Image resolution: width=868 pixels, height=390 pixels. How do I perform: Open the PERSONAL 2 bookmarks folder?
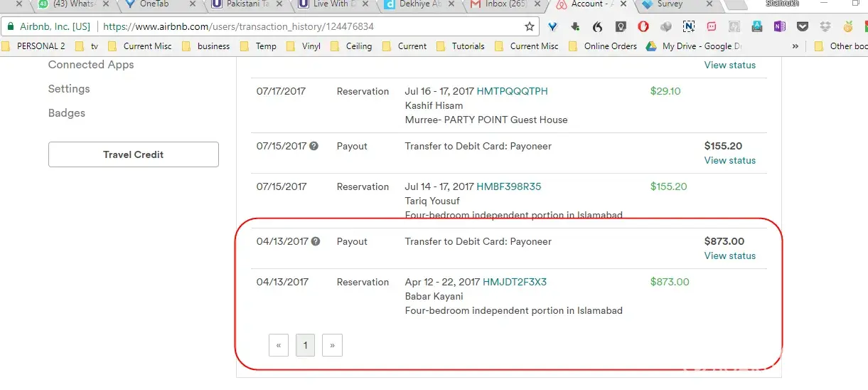click(34, 46)
